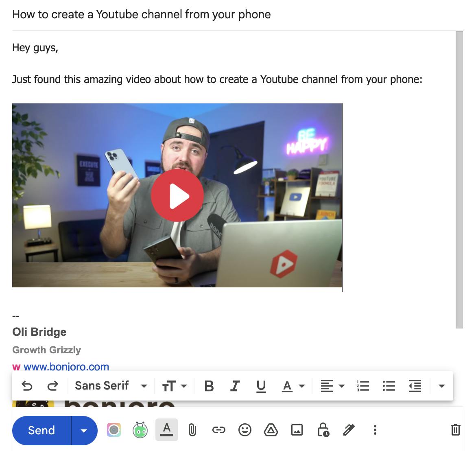Screen dimensions: 476x451
Task: Open the Sans Serif font dropdown
Action: (x=111, y=386)
